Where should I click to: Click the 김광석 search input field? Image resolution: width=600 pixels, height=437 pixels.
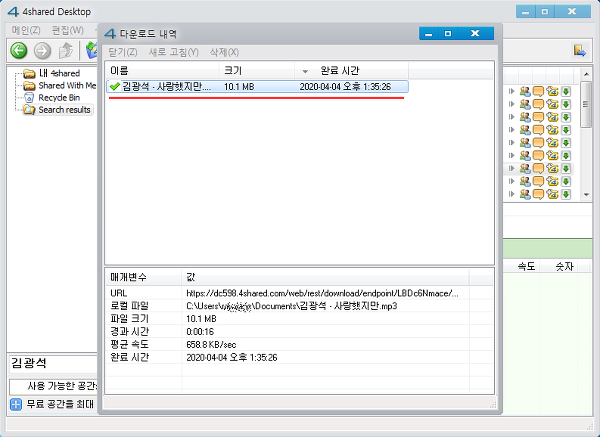[53, 363]
